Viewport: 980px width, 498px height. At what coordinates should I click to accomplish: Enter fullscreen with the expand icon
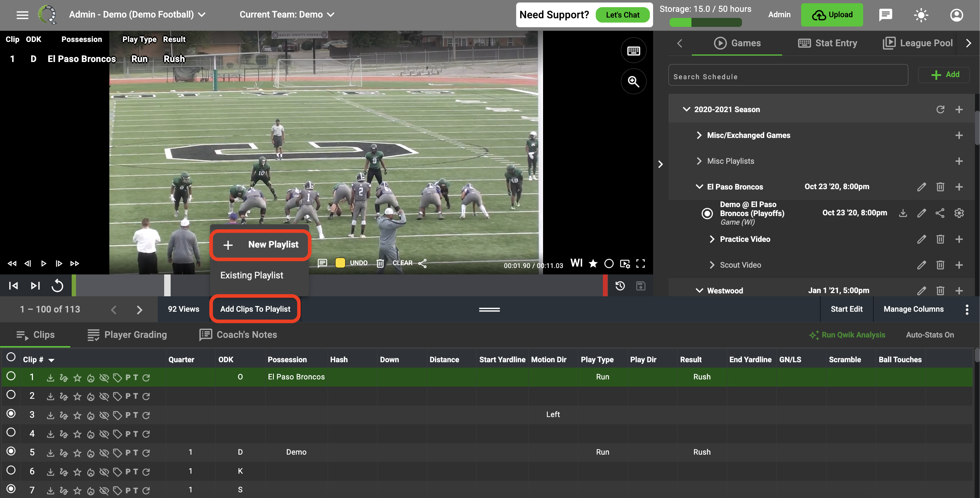641,263
